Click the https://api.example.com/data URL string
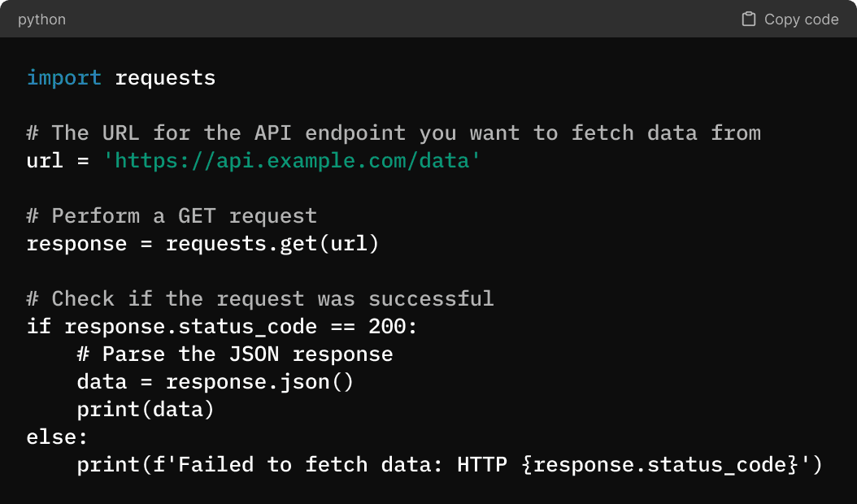Viewport: 857px width, 504px height. tap(292, 161)
